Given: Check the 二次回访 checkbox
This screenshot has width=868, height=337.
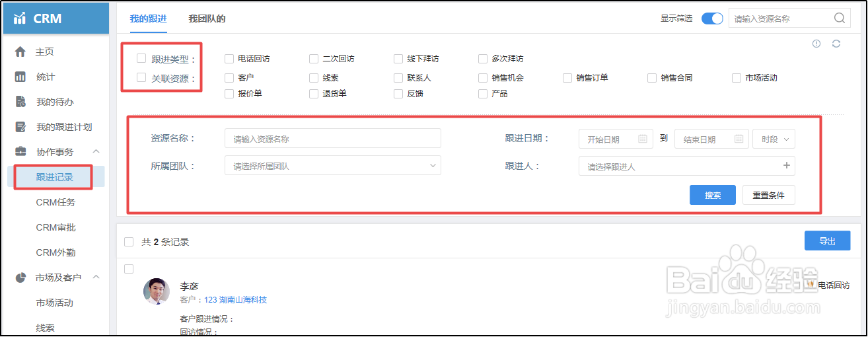Looking at the screenshot, I should pyautogui.click(x=314, y=59).
